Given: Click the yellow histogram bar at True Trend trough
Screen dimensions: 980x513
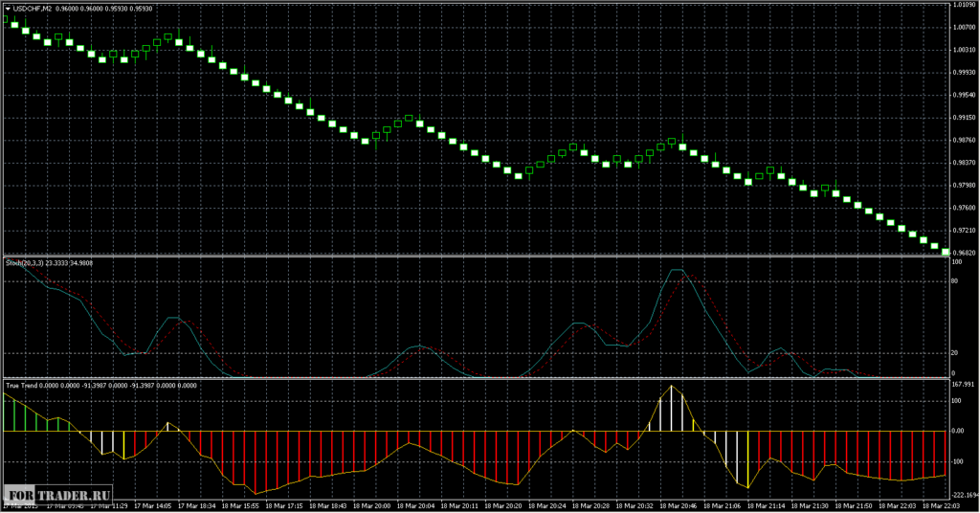Looking at the screenshot, I should click(x=748, y=459).
